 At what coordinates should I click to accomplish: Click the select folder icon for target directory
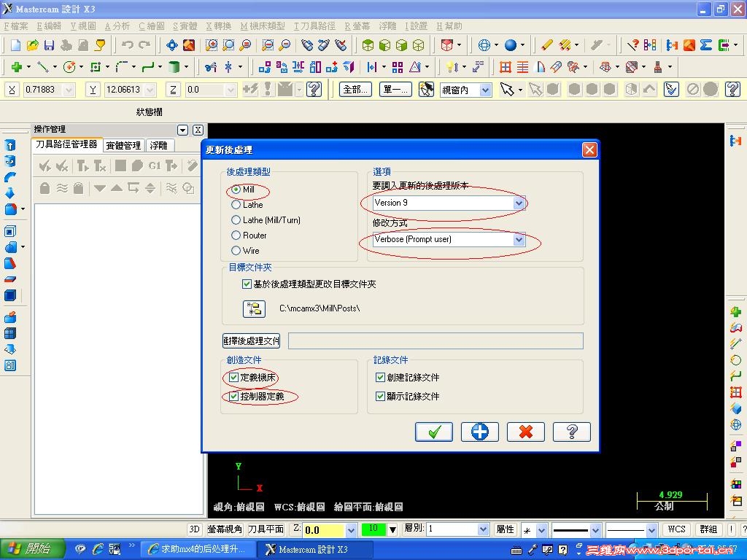pos(254,308)
